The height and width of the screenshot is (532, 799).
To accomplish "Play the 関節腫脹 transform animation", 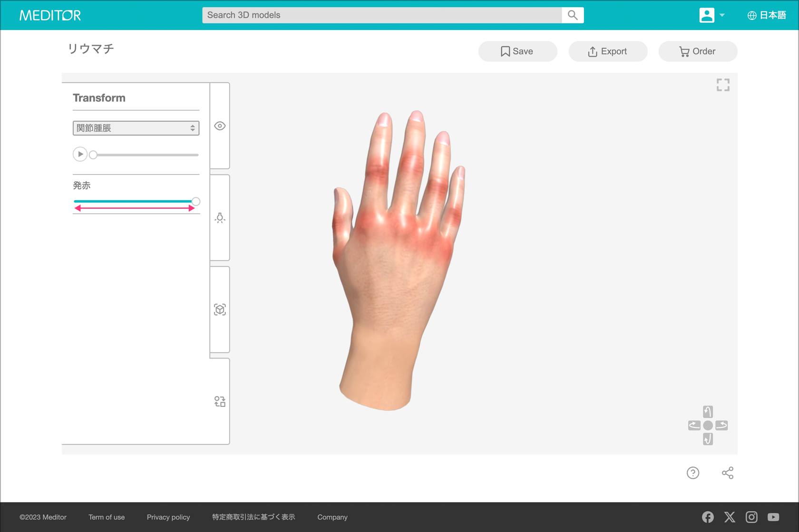I will tap(80, 155).
